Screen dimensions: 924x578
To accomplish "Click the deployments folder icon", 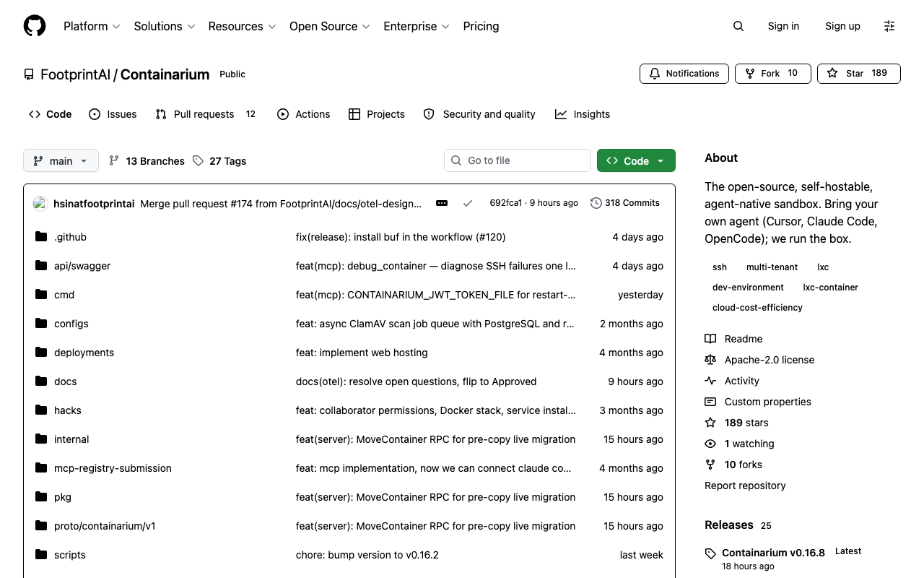I will pyautogui.click(x=41, y=352).
